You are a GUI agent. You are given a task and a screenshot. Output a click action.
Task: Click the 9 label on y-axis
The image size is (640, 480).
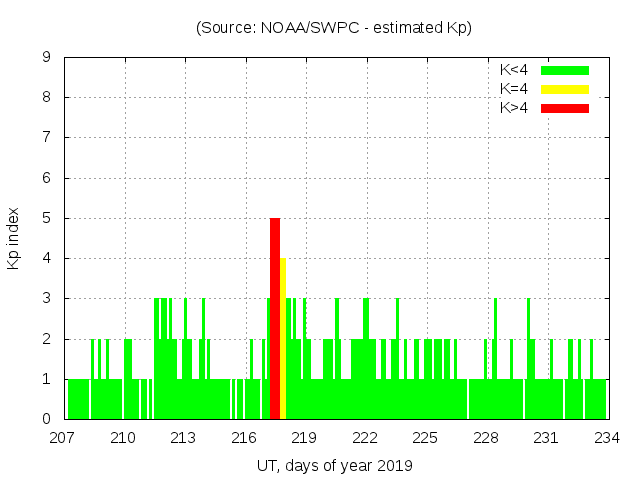click(46, 58)
